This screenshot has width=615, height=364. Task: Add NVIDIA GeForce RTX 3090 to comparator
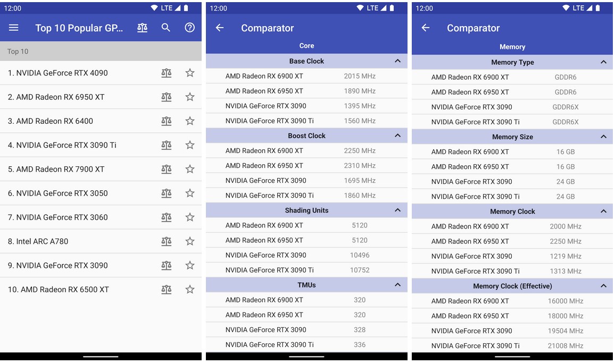167,266
